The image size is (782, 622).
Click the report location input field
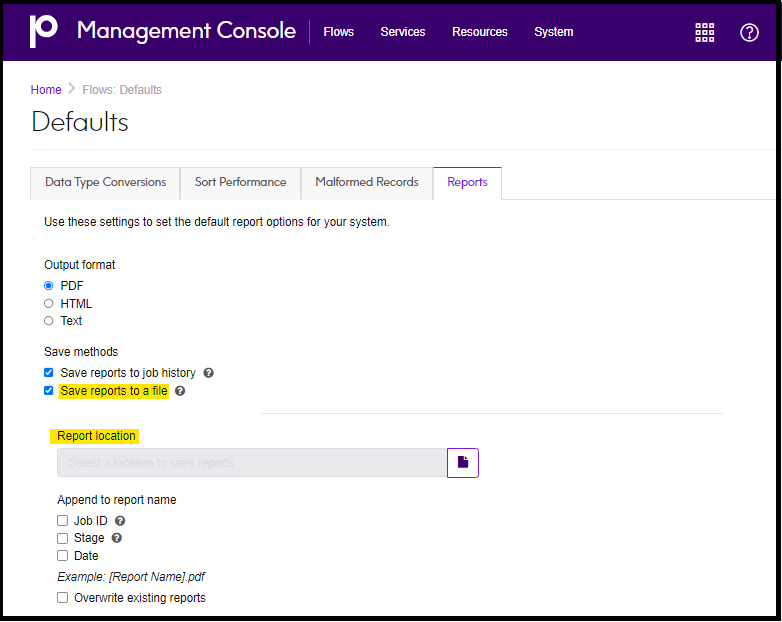(251, 463)
